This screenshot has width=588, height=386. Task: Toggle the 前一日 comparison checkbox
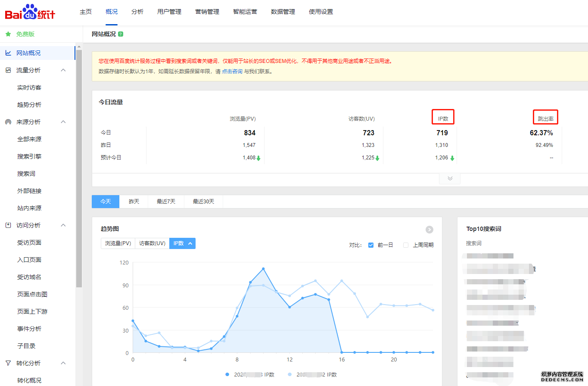(371, 245)
